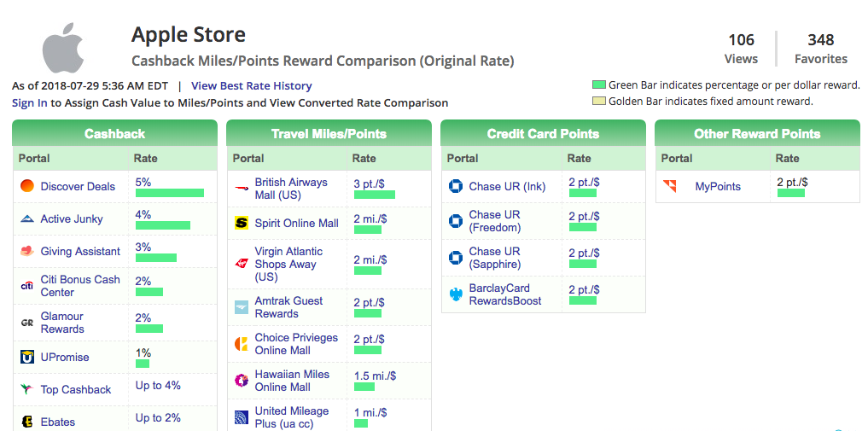The image size is (868, 431).
Task: Click the Apple Store title heading
Action: (x=189, y=35)
